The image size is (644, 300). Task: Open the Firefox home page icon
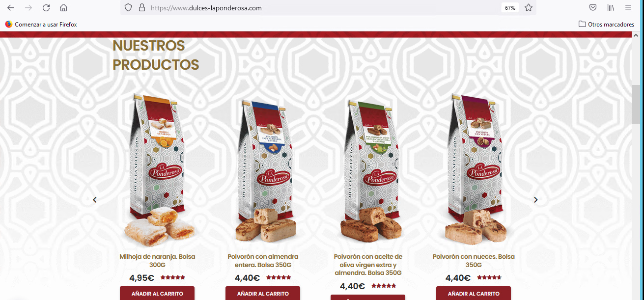(63, 8)
